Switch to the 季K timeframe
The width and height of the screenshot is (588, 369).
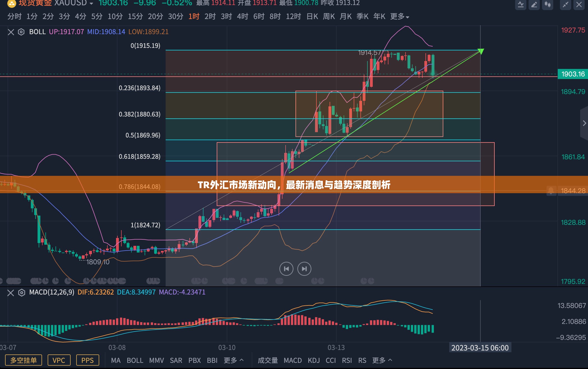click(x=363, y=17)
